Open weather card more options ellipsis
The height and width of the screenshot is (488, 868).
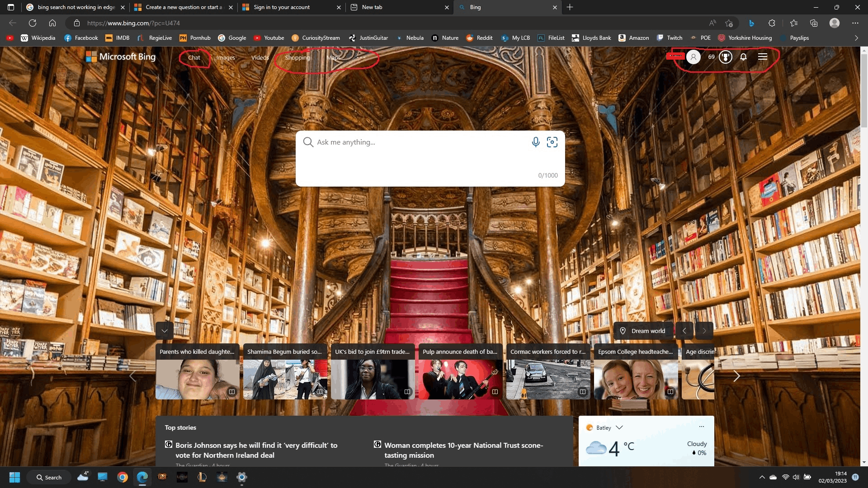(x=702, y=427)
